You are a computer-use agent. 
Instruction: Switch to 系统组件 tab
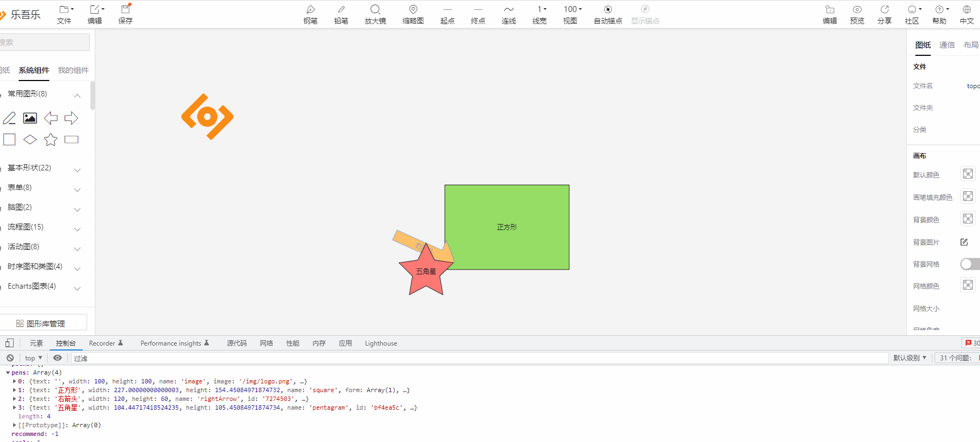point(34,70)
